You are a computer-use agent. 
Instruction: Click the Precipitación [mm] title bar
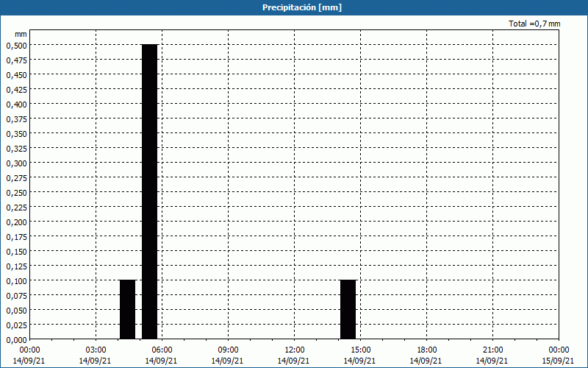click(294, 7)
